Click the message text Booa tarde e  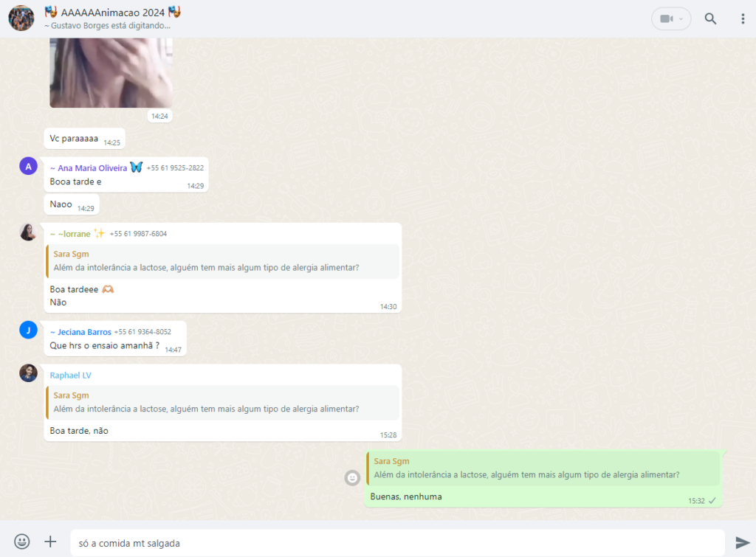click(x=76, y=181)
